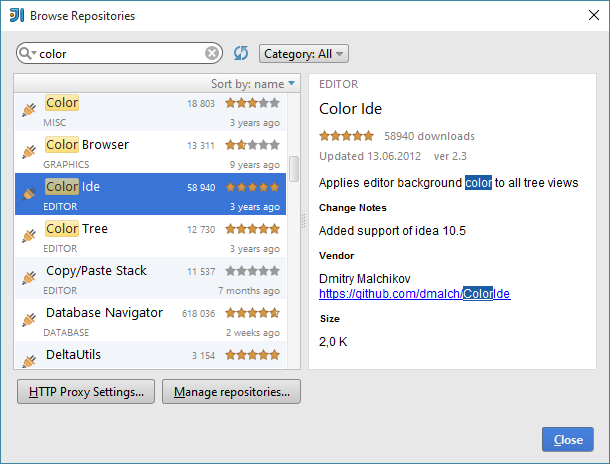Click the Change Notes heading
The height and width of the screenshot is (464, 610).
[352, 208]
